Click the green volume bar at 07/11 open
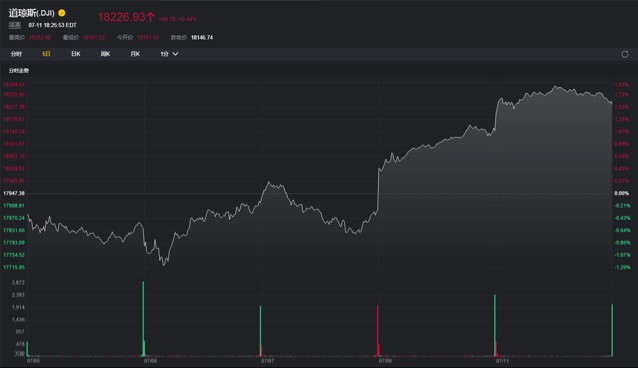This screenshot has width=638, height=368. [x=495, y=326]
